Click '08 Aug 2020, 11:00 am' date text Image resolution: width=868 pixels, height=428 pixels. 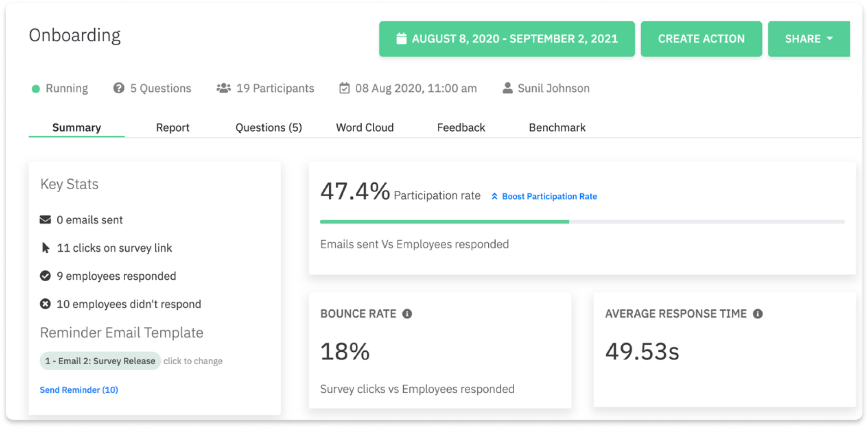coord(416,88)
